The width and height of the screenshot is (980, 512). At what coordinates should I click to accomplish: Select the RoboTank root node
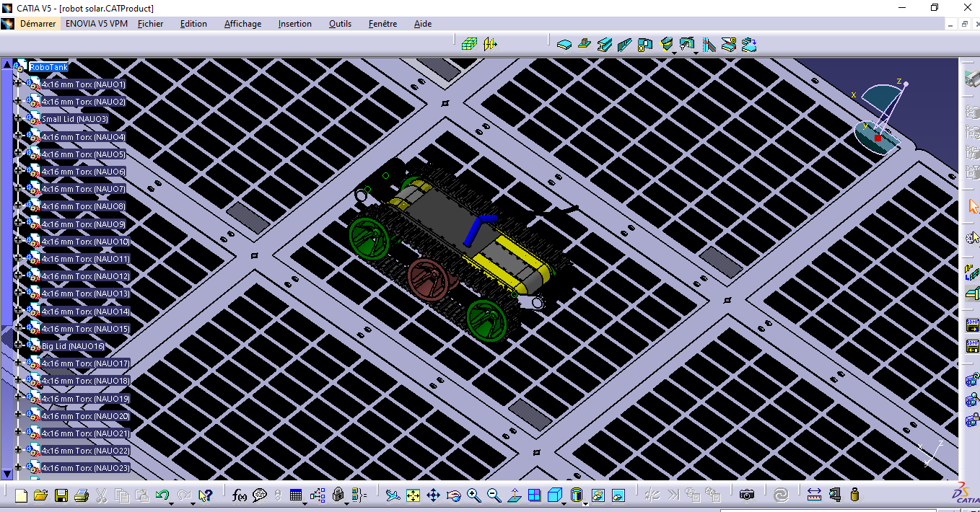[48, 67]
